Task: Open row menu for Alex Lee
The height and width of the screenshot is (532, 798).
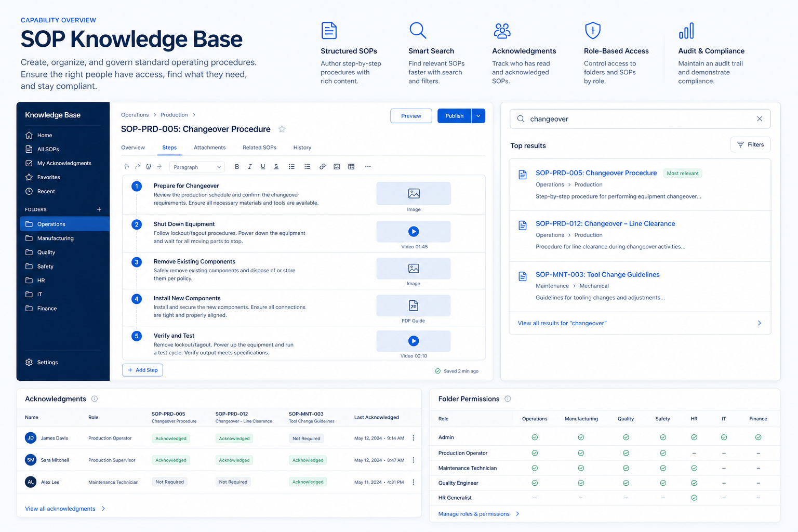Action: [x=414, y=482]
